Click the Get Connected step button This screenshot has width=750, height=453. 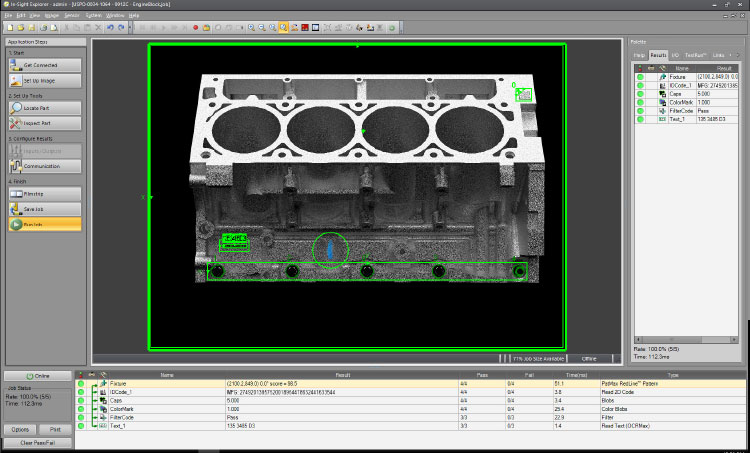(x=43, y=64)
